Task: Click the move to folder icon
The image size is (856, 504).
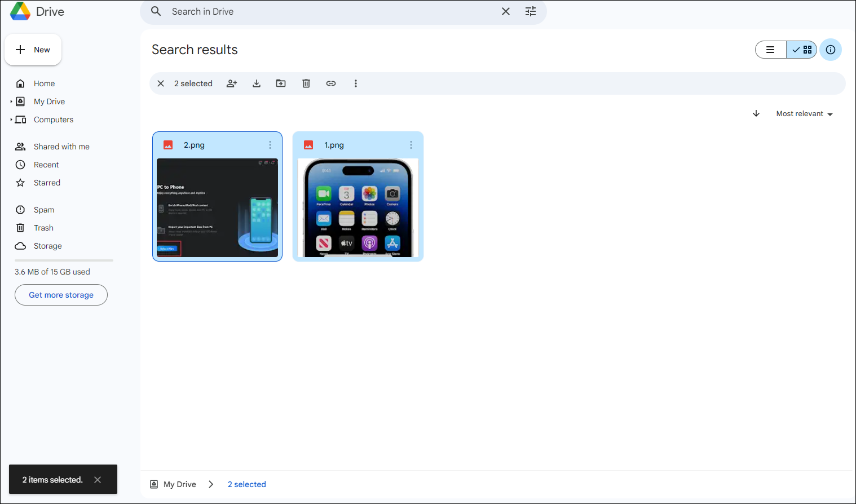Action: click(281, 83)
